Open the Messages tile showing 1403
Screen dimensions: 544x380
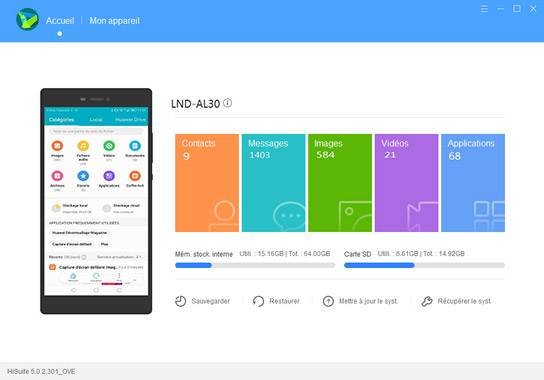tap(273, 183)
